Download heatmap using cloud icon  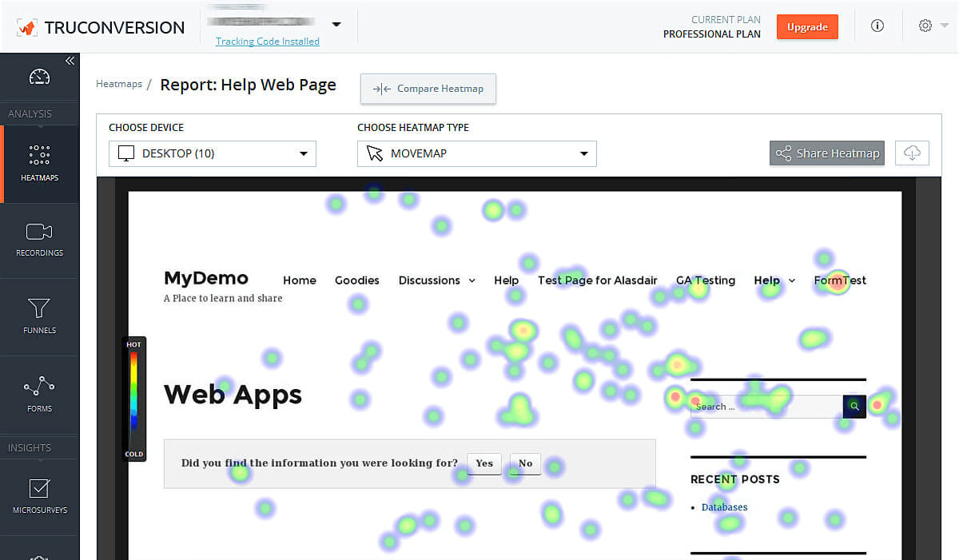[912, 153]
